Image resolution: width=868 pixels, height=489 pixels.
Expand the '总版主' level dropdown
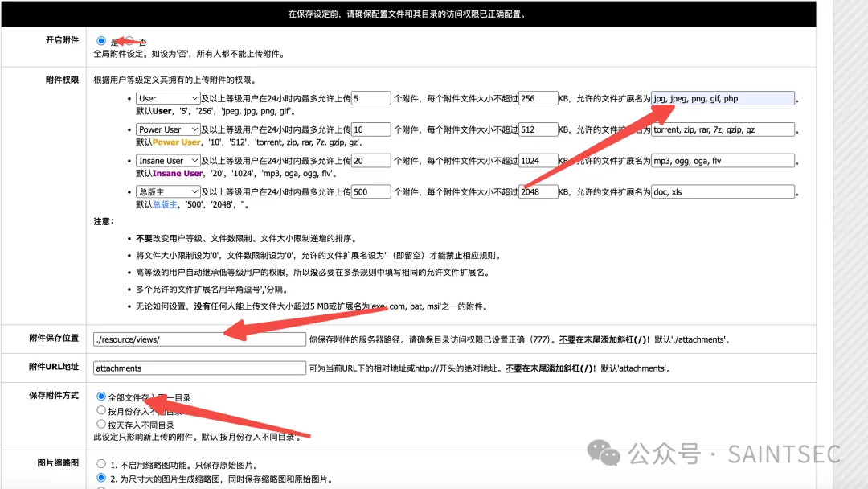[168, 192]
